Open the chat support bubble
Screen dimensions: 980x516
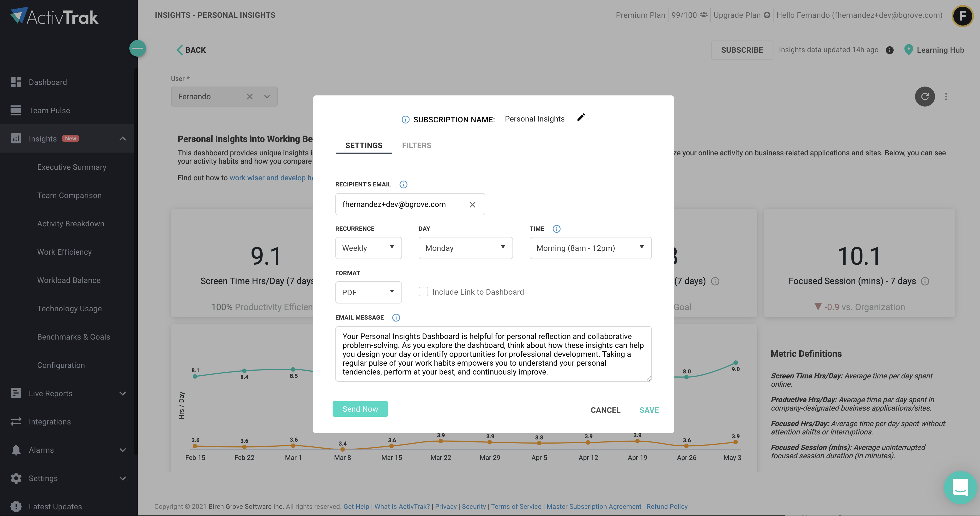coord(960,488)
